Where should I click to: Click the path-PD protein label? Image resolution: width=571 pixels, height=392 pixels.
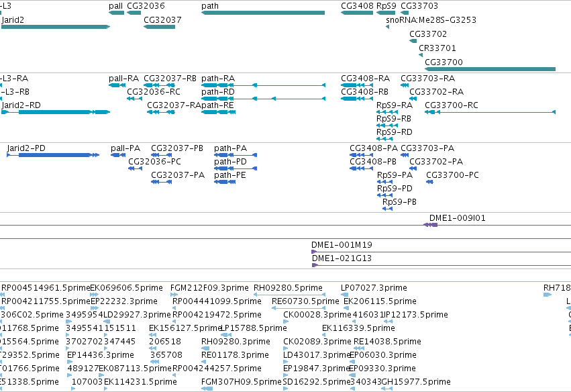click(x=230, y=162)
